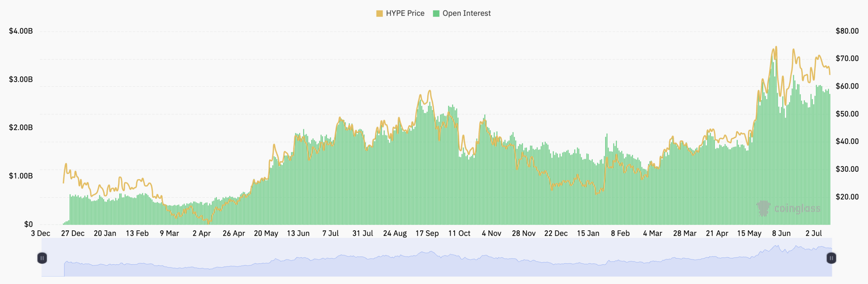The width and height of the screenshot is (868, 284).
Task: Click the $20.00 right axis label
Action: click(x=847, y=197)
